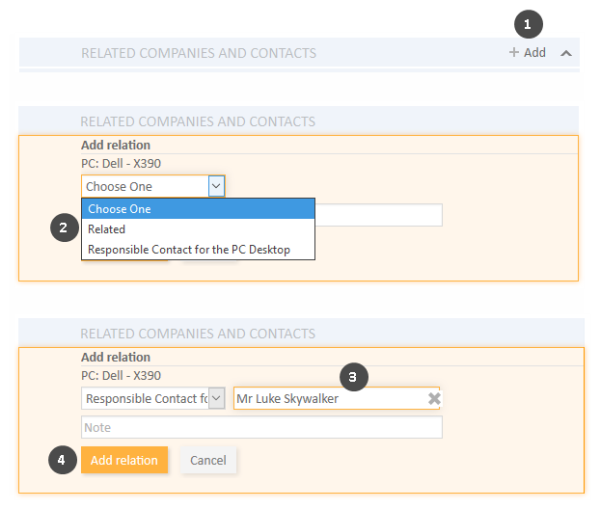The width and height of the screenshot is (600, 509).
Task: Click the Cancel button
Action: 208,460
